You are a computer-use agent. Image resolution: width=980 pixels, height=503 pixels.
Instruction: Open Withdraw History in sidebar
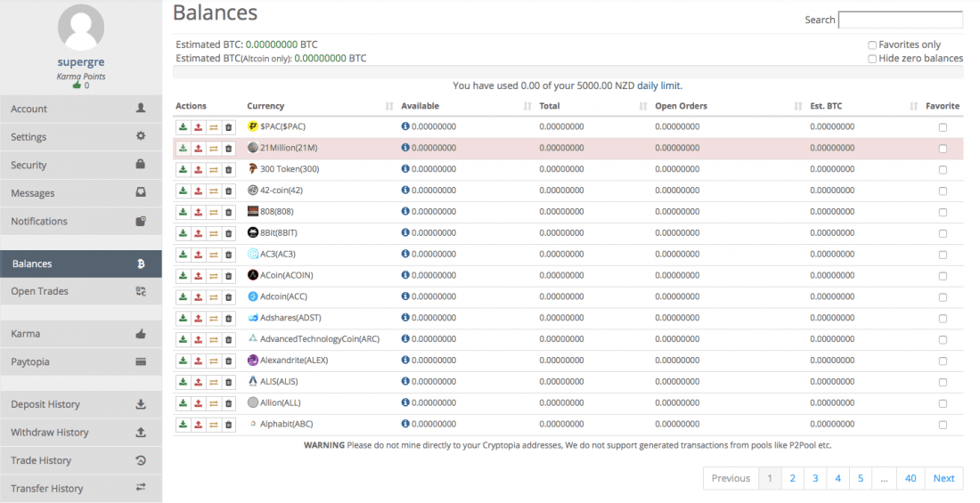click(80, 433)
